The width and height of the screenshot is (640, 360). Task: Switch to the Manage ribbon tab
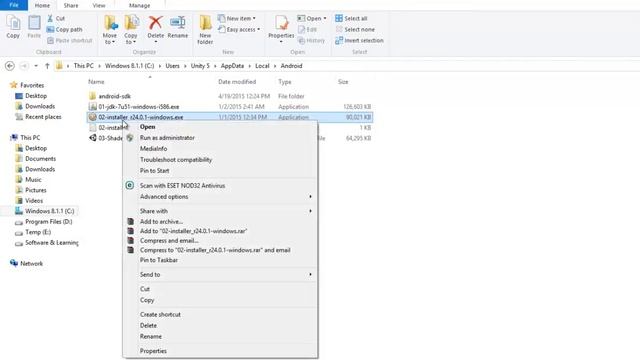140,6
